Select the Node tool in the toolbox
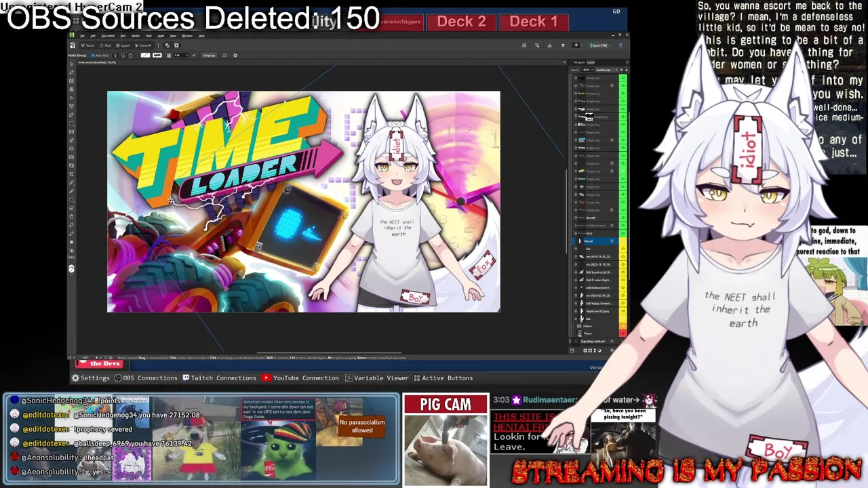 point(71,98)
